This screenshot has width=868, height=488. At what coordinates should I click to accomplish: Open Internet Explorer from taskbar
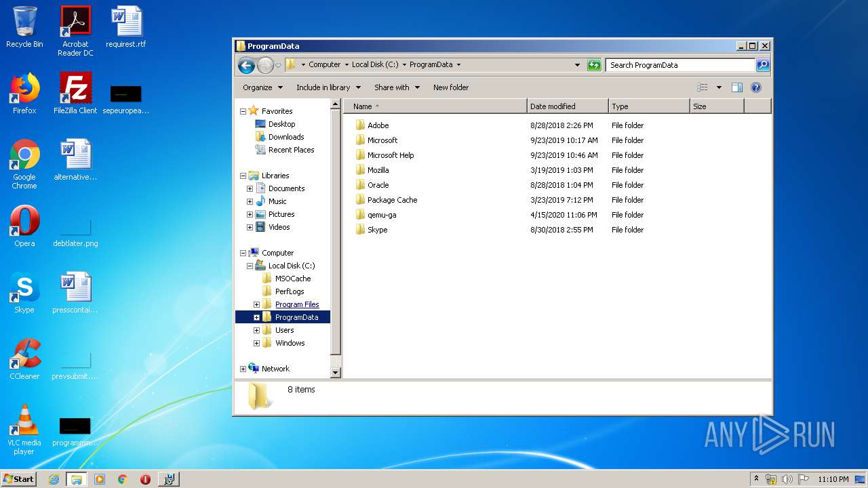coord(54,479)
